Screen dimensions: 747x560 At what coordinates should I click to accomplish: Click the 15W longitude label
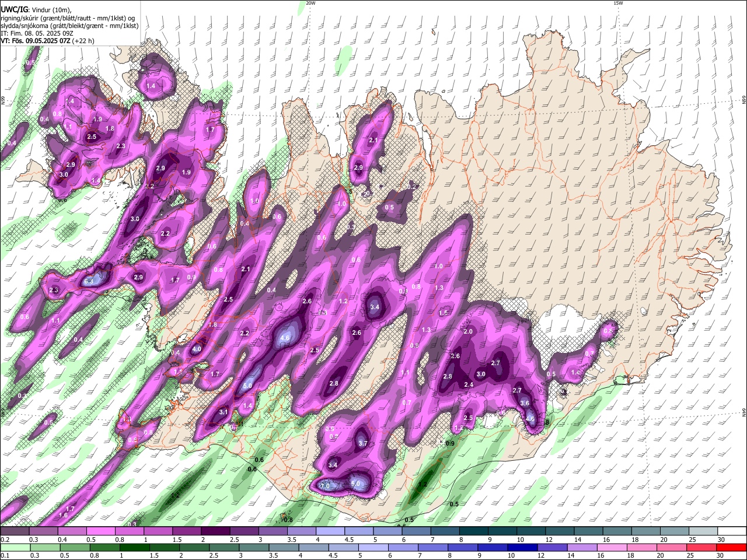pyautogui.click(x=618, y=3)
